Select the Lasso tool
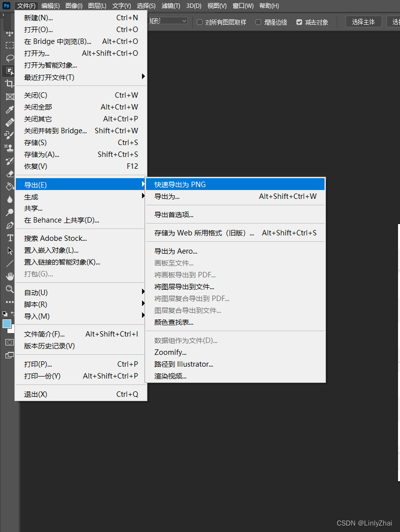The image size is (400, 532). coord(9,58)
